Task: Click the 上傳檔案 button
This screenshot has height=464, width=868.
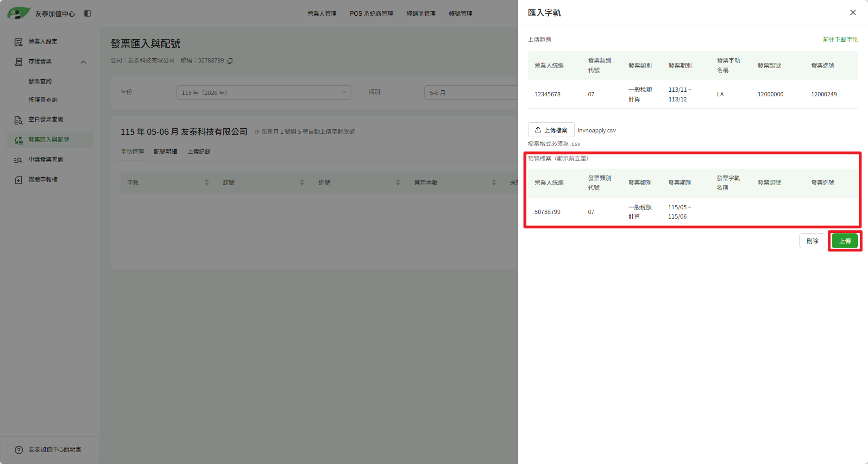Action: (x=551, y=130)
